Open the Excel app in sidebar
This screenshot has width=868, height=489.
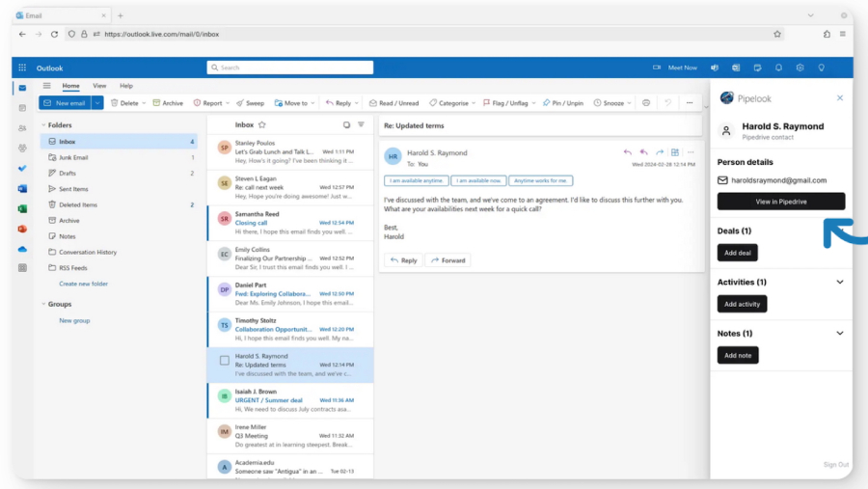point(22,208)
